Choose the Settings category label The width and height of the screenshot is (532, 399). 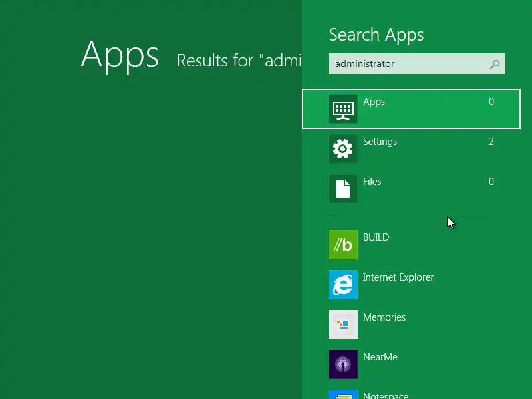[380, 142]
